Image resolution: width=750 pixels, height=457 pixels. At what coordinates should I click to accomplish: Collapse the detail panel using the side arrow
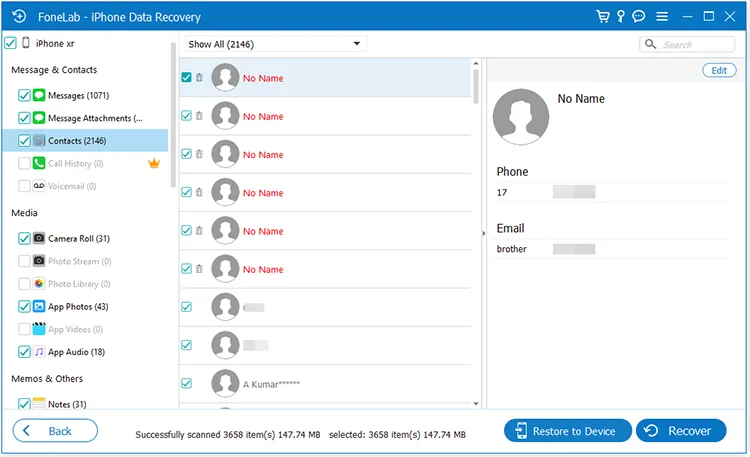pyautogui.click(x=484, y=234)
